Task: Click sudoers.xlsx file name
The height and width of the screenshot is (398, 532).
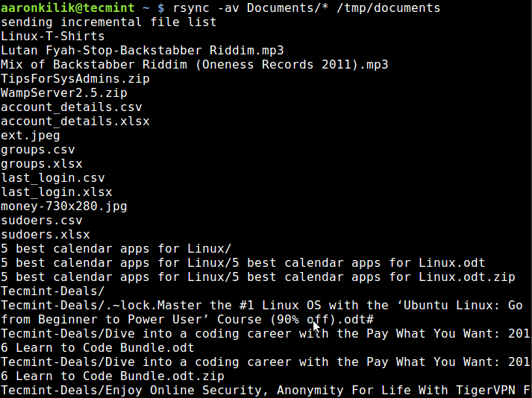Action: pyautogui.click(x=45, y=235)
